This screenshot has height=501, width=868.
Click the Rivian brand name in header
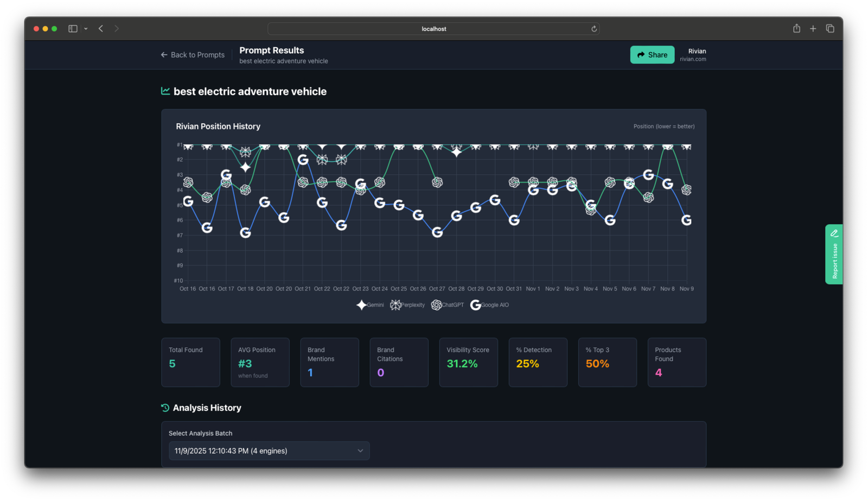697,51
